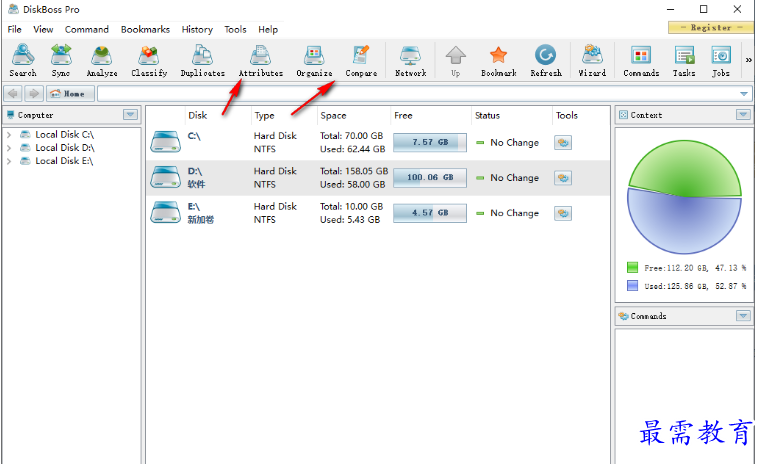Open the Tasks toolbar button
Screen dimensions: 761x464
pyautogui.click(x=684, y=60)
